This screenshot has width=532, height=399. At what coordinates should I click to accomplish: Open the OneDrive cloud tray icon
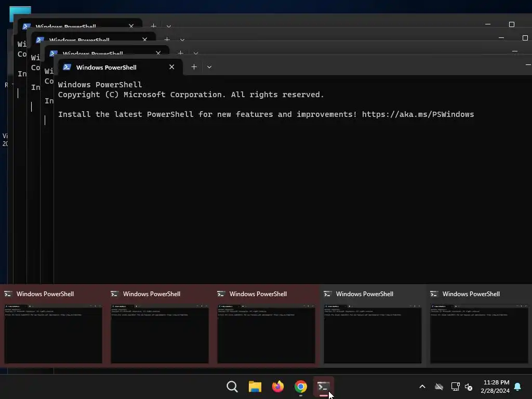[439, 387]
